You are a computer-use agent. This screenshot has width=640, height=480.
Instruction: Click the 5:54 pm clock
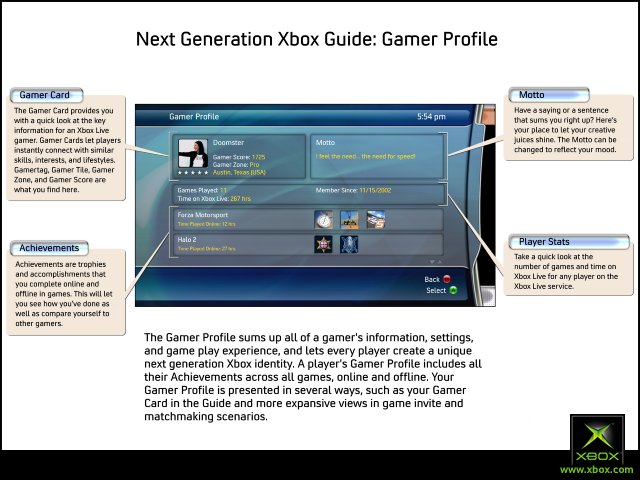[431, 117]
